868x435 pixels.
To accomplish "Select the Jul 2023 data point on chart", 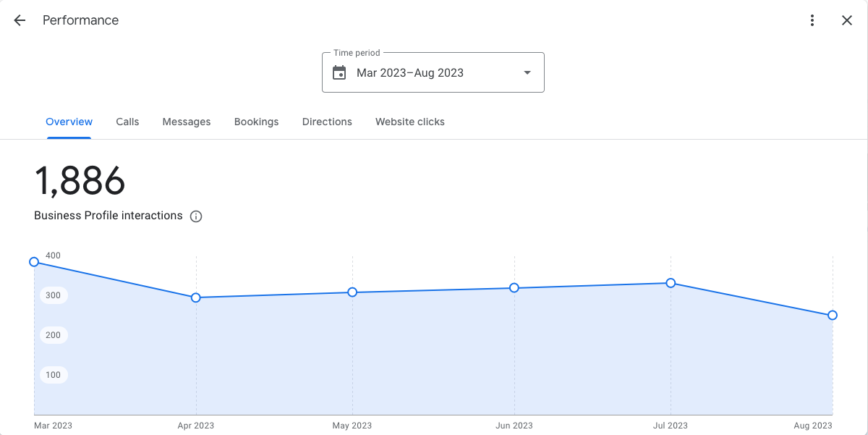I will 671,283.
